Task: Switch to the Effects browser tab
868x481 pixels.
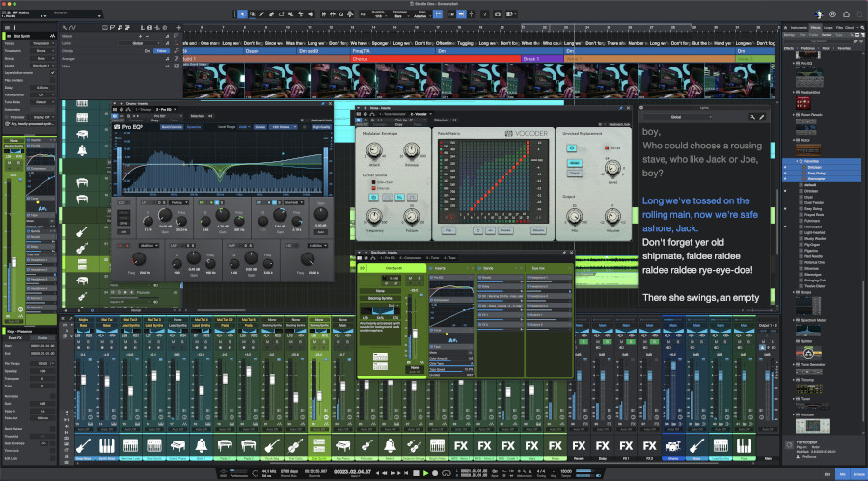Action: tap(815, 27)
